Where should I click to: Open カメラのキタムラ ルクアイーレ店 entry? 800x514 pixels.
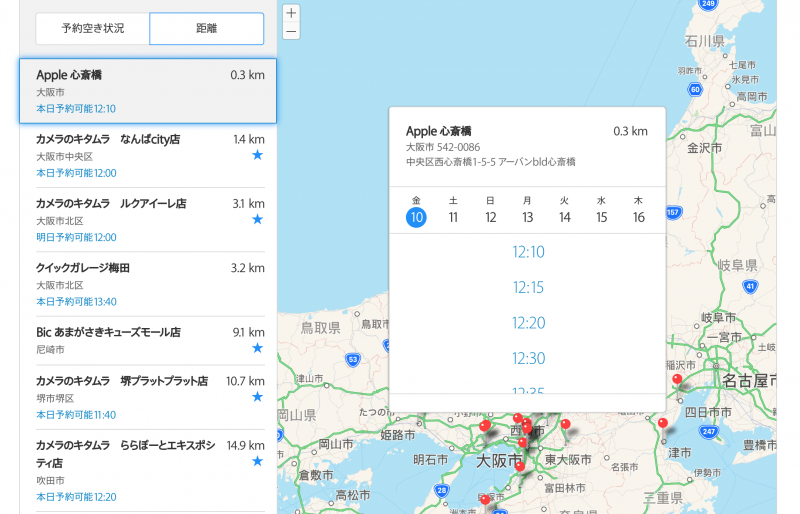click(150, 220)
